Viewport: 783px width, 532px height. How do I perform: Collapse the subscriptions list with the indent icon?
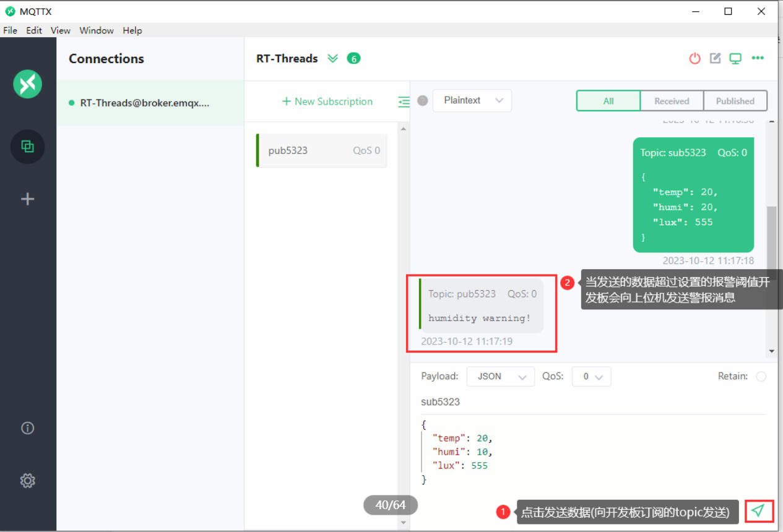pos(404,101)
